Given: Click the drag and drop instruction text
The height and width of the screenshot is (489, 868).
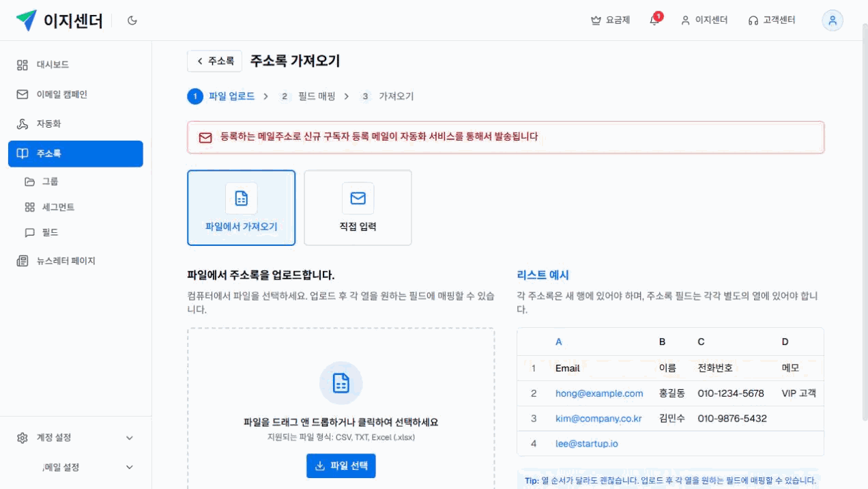Looking at the screenshot, I should 341,423.
